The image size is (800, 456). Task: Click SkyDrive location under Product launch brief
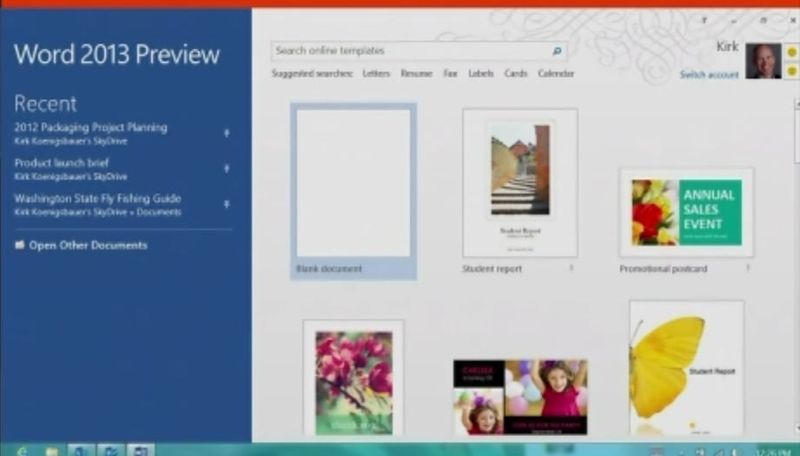tap(70, 176)
